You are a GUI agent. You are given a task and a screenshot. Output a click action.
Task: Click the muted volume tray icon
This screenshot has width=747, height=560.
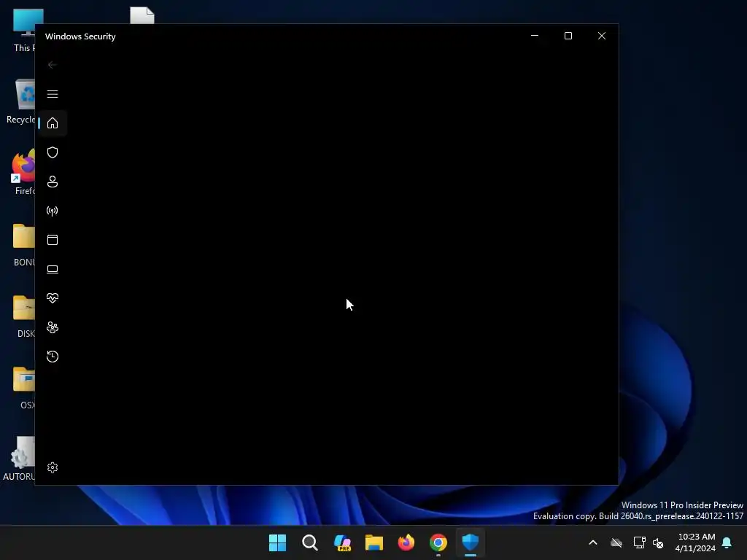(x=658, y=542)
